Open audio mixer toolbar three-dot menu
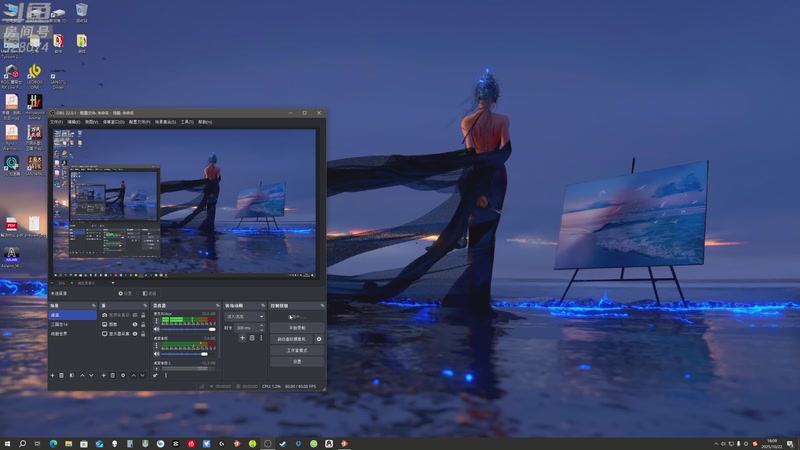The height and width of the screenshot is (450, 800). point(166,376)
